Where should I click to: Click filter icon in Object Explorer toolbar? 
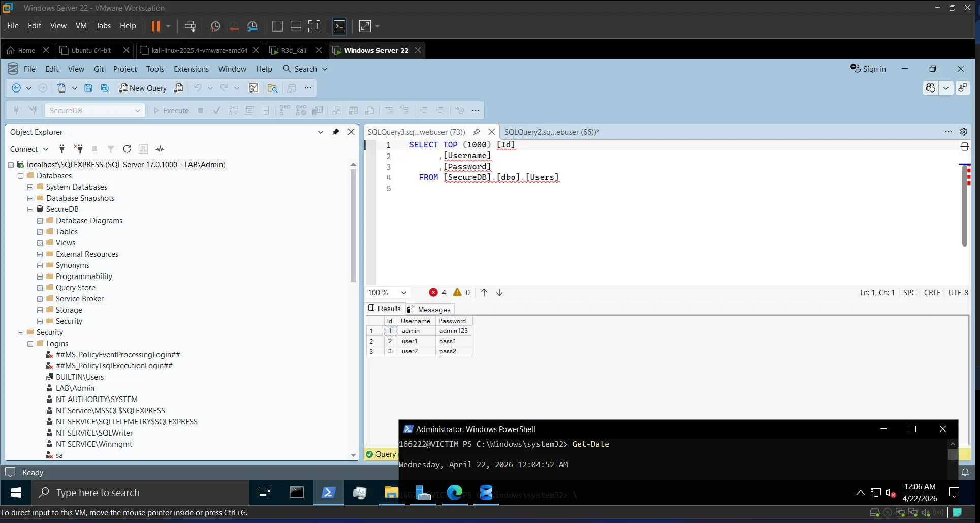110,149
